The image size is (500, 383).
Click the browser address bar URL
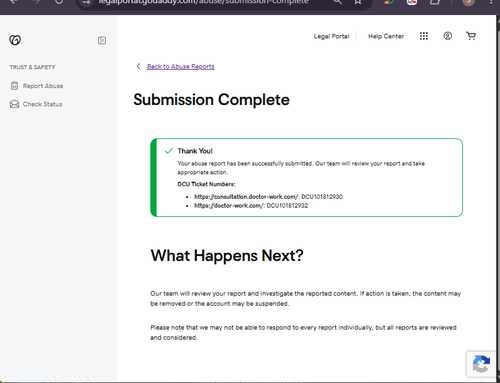(x=203, y=2)
